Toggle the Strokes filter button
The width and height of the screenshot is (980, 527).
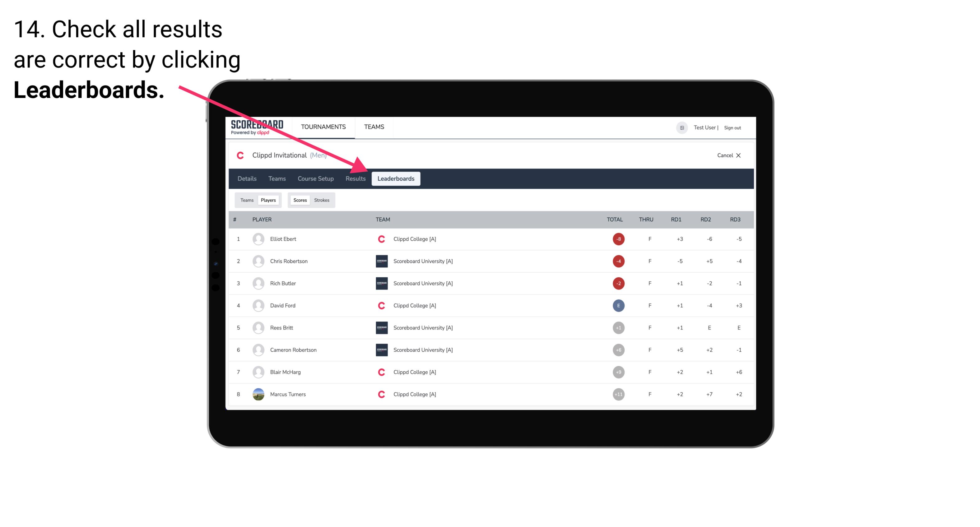pyautogui.click(x=323, y=200)
